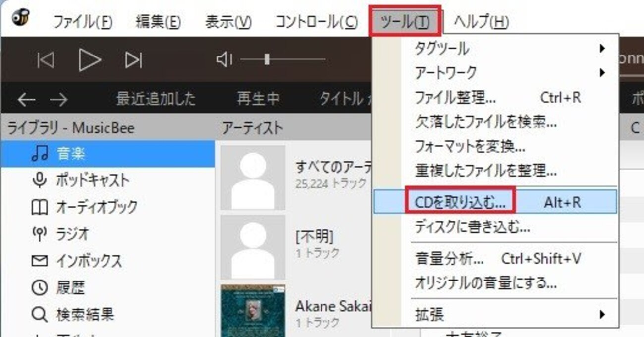Expand the 拡張 submenu
Image resolution: width=644 pixels, height=337 pixels.
pos(495,314)
